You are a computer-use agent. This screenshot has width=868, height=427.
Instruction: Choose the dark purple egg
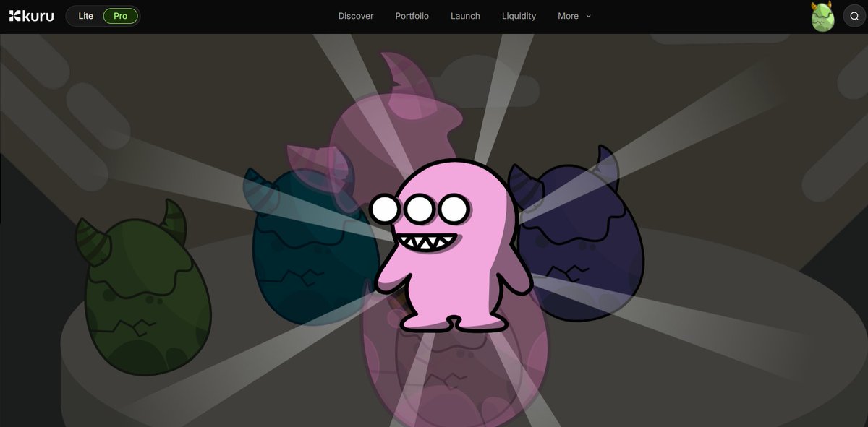pyautogui.click(x=578, y=233)
